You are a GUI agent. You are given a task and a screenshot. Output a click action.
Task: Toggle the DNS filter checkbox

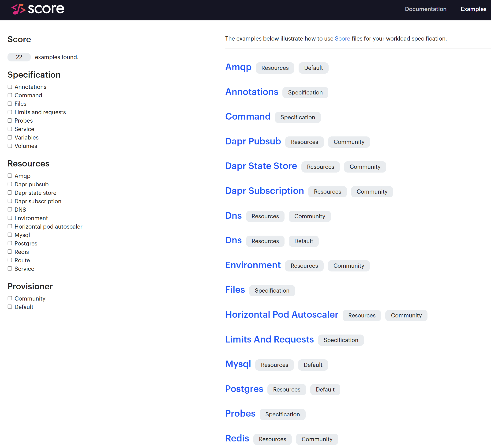click(10, 210)
